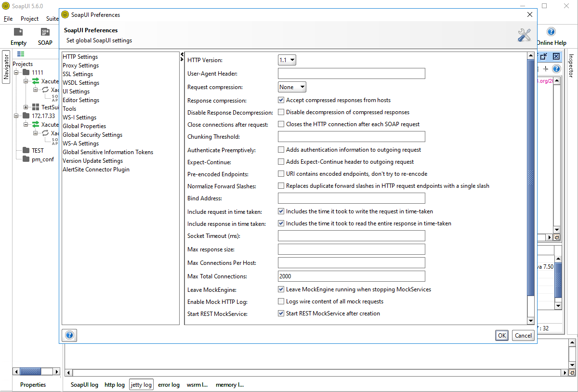The image size is (578, 392).
Task: Toggle Includes time to read entire response
Action: click(281, 223)
